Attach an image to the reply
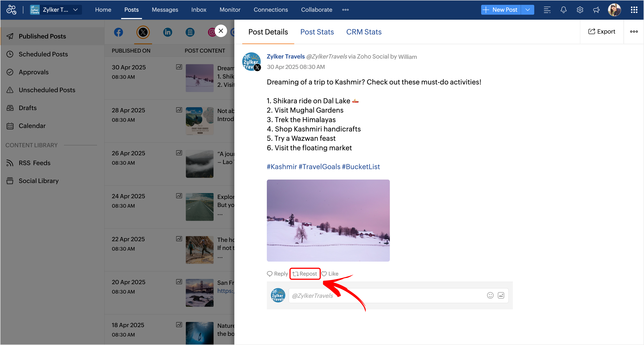 (x=501, y=295)
